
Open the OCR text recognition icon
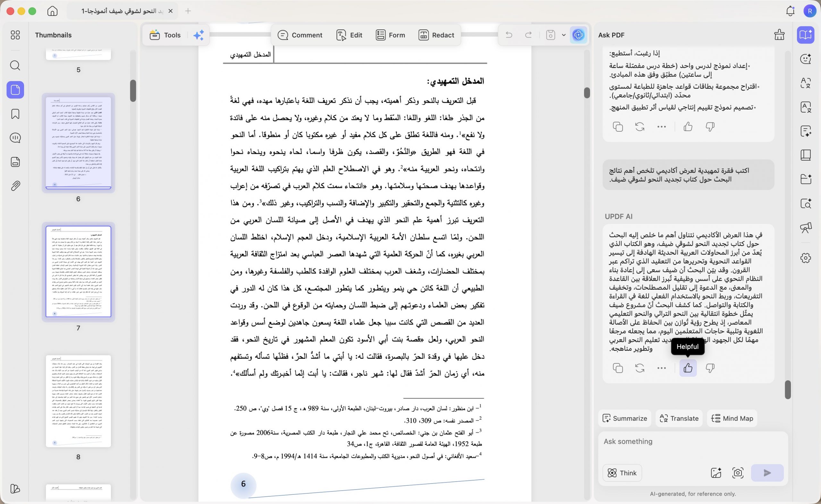coord(806,107)
